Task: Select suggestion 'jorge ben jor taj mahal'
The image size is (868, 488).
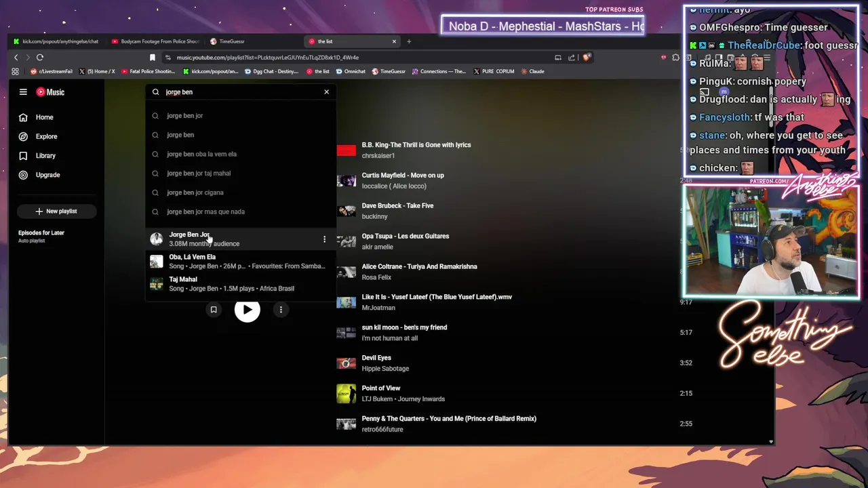Action: coord(241,174)
